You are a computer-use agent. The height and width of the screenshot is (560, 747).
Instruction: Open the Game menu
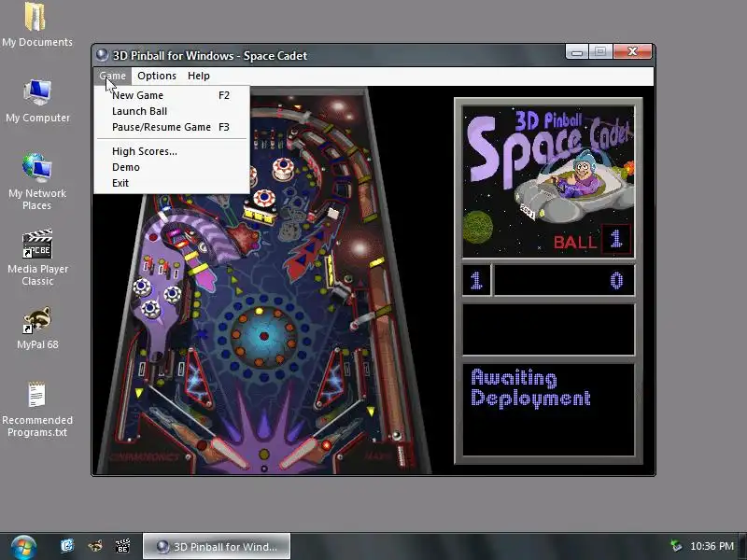[x=112, y=76]
